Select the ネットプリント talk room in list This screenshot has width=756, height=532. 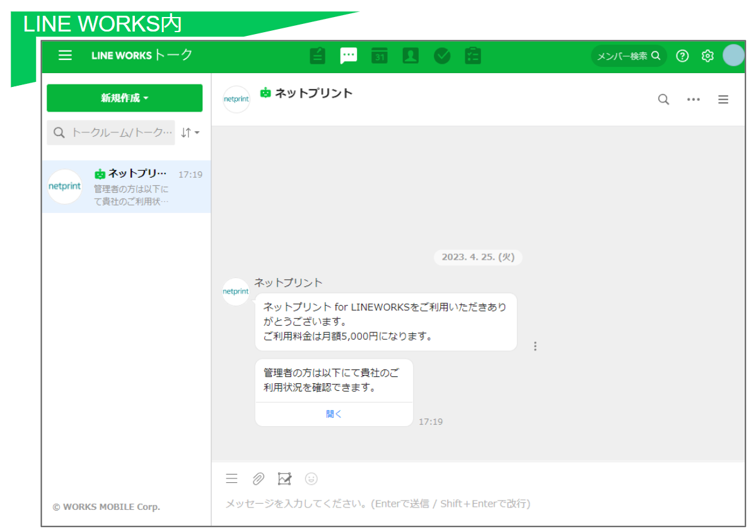click(x=126, y=187)
